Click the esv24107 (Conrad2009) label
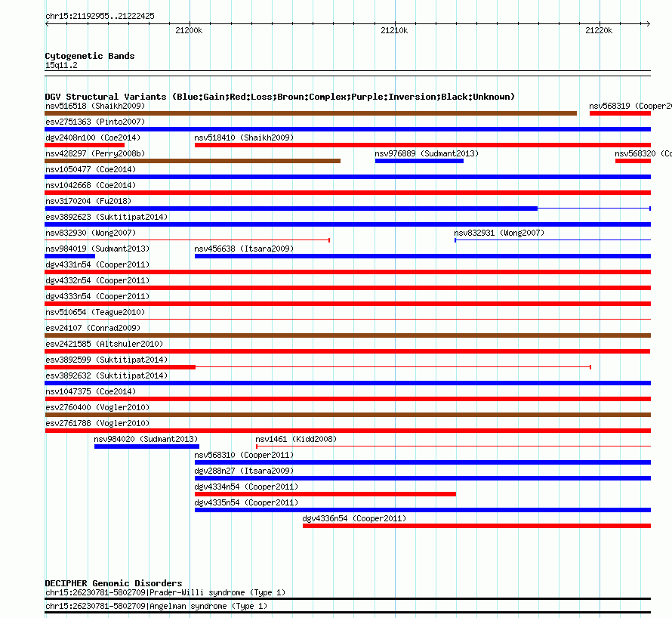Image resolution: width=672 pixels, height=618 pixels. 93,328
